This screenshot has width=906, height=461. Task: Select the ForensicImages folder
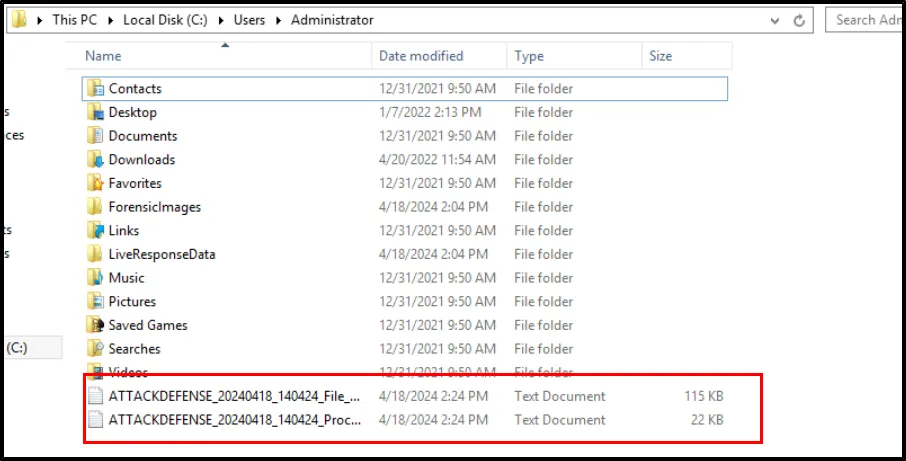pyautogui.click(x=154, y=207)
